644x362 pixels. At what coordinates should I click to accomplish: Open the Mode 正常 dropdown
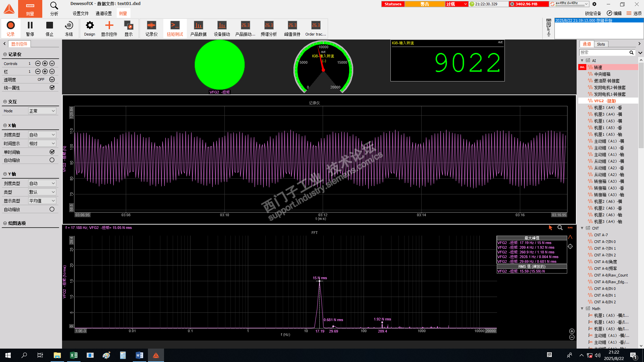pos(42,111)
